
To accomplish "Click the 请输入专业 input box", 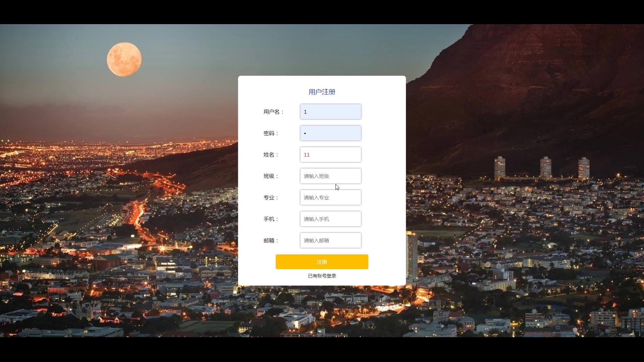I will point(330,197).
